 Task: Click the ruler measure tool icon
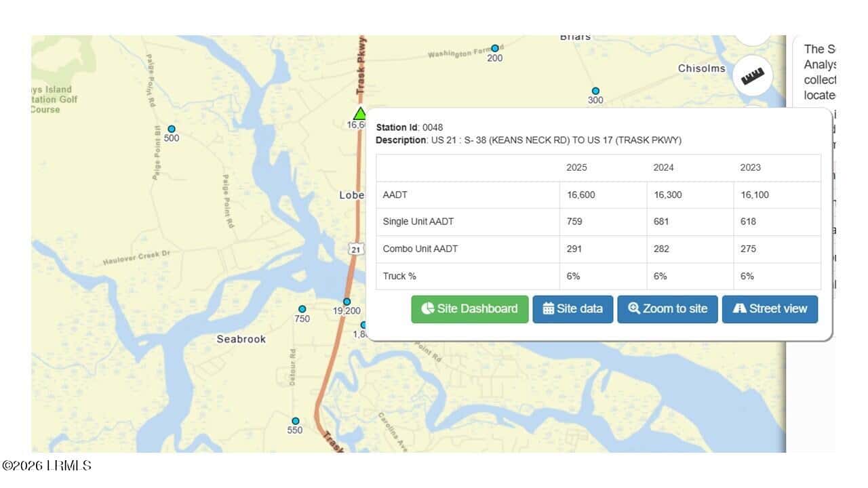(752, 77)
